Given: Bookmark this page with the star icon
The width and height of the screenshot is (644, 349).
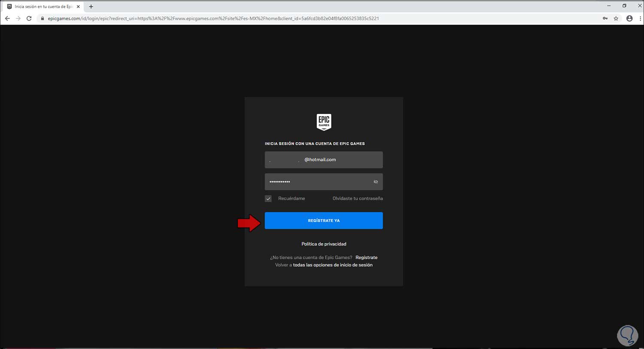Looking at the screenshot, I should tap(616, 18).
